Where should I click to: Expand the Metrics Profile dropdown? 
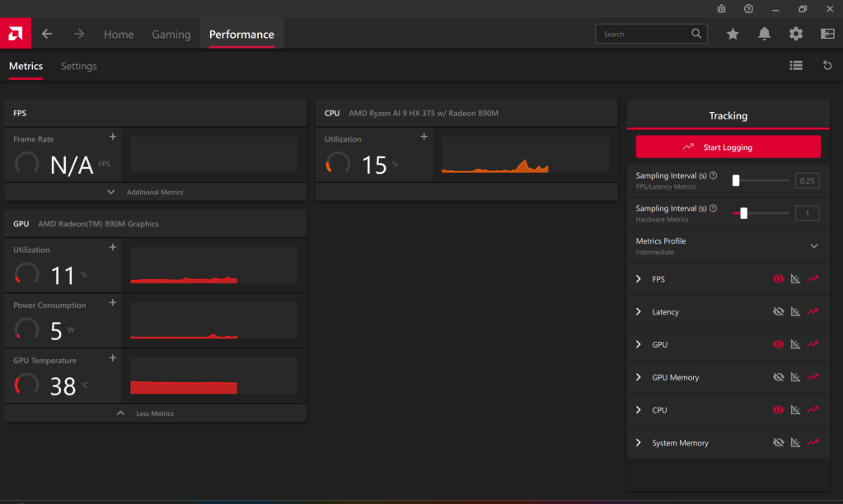(814, 246)
